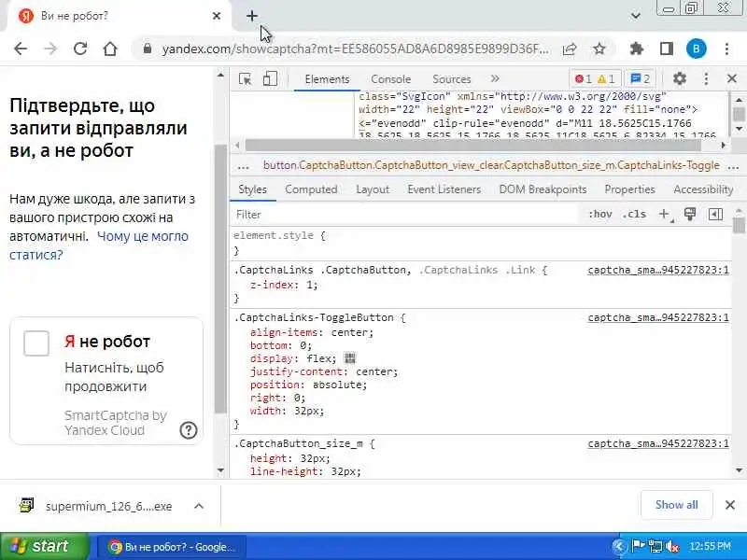Open source link for .CaptchaButton_size_m rule
Viewport: 747px width, 560px height.
point(658,444)
